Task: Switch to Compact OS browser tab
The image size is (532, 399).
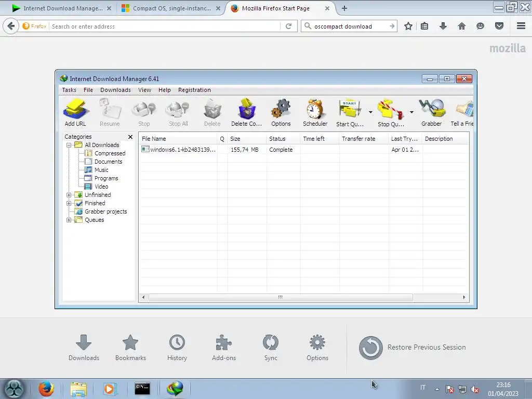Action: [x=171, y=8]
